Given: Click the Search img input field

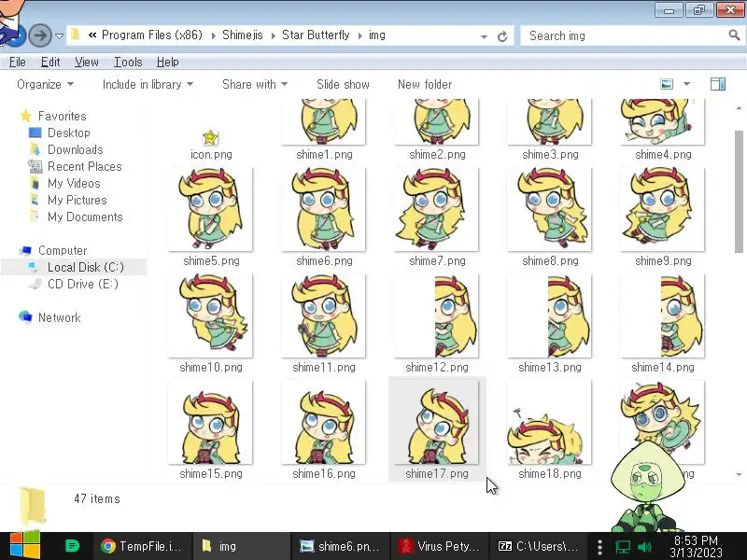Looking at the screenshot, I should [x=625, y=35].
